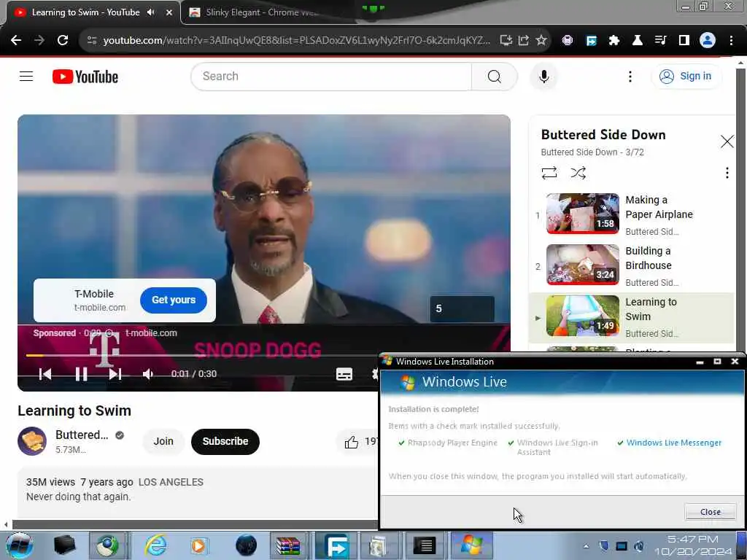
Task: Open the Chrome profile avatar
Action: (x=708, y=41)
